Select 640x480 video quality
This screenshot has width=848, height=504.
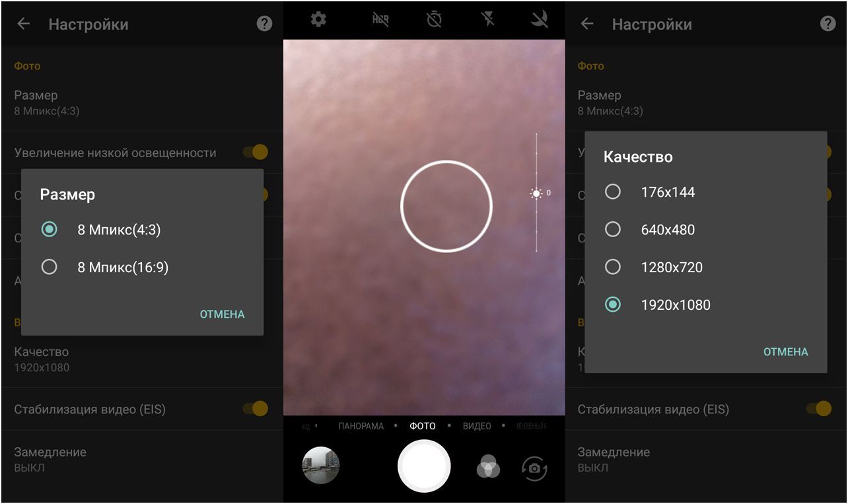pos(613,230)
